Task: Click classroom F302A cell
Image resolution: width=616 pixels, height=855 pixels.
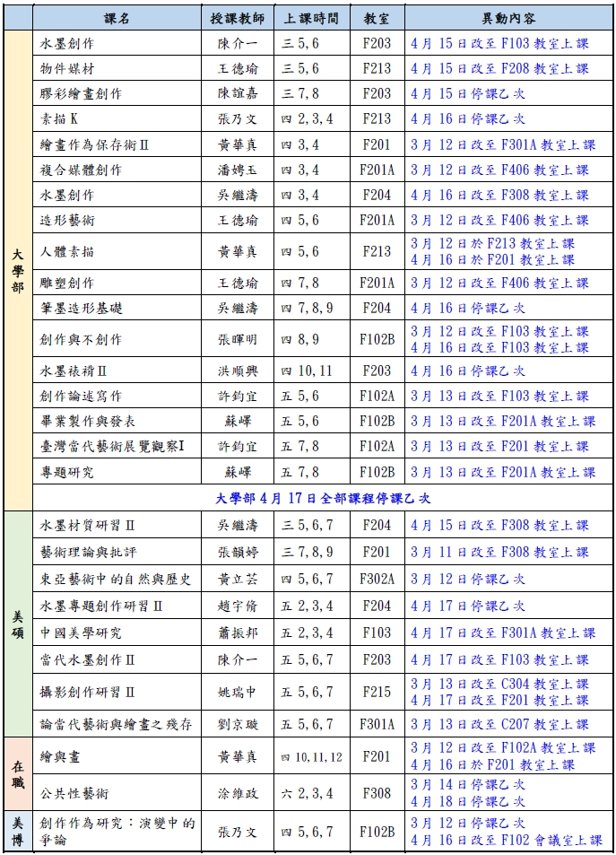Action: coord(377,580)
